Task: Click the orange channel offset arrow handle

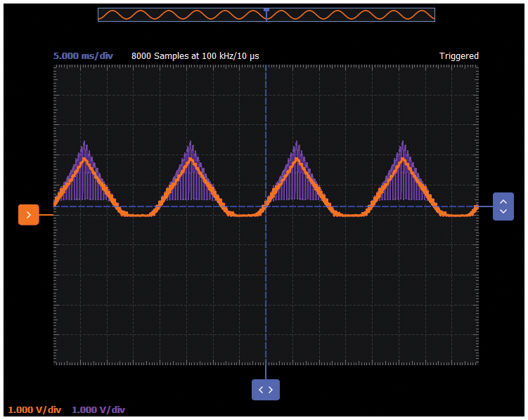Action: [28, 215]
